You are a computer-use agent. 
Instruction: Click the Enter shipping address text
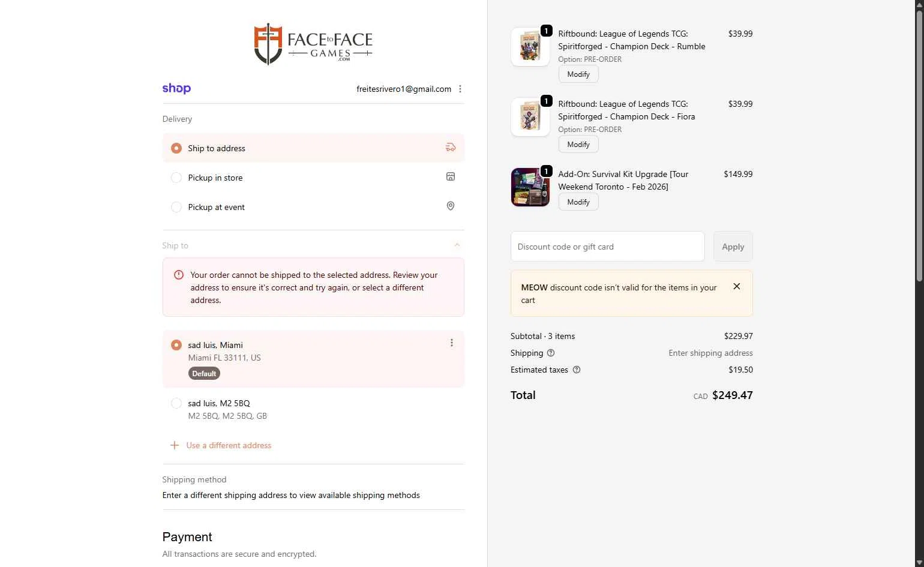(x=710, y=353)
